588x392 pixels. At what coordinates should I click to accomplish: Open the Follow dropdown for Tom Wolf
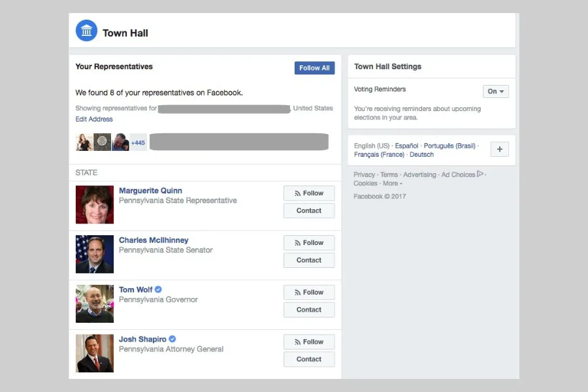(308, 292)
